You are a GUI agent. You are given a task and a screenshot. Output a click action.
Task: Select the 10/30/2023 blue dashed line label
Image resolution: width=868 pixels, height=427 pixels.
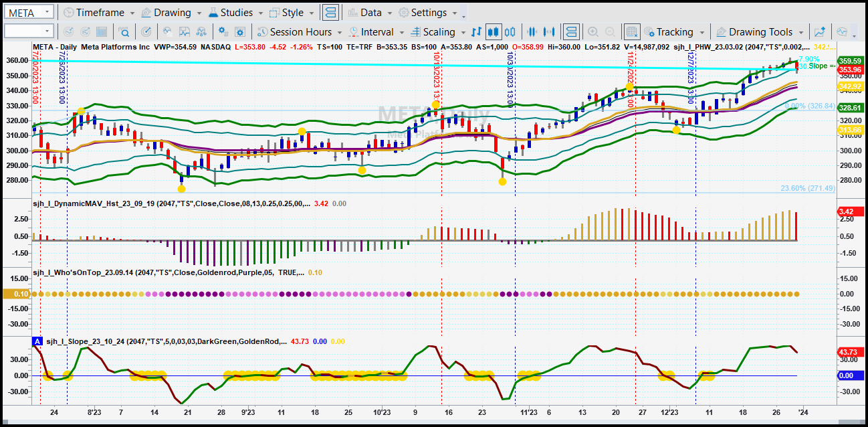point(510,79)
